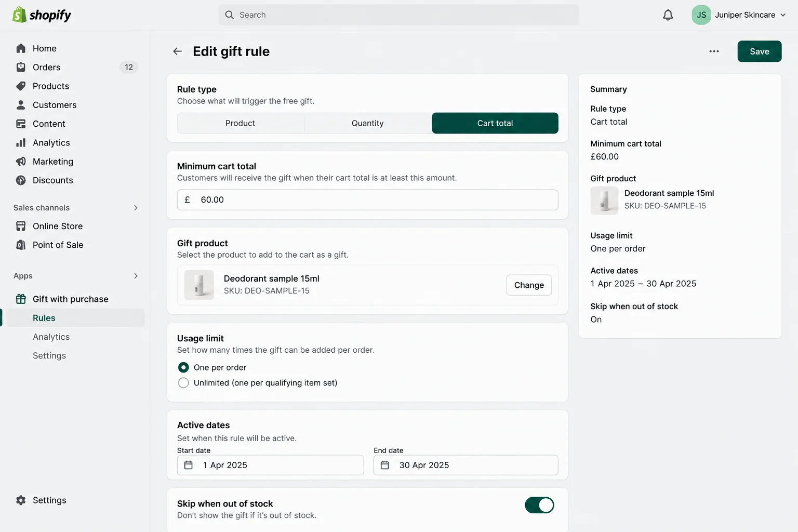Click the Content icon in sidebar
Viewport: 798px width, 532px height.
point(21,124)
